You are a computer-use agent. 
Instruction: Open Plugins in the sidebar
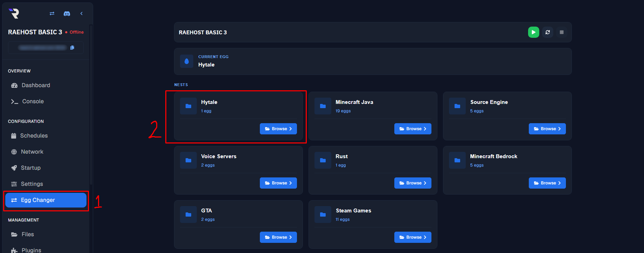(x=46, y=250)
